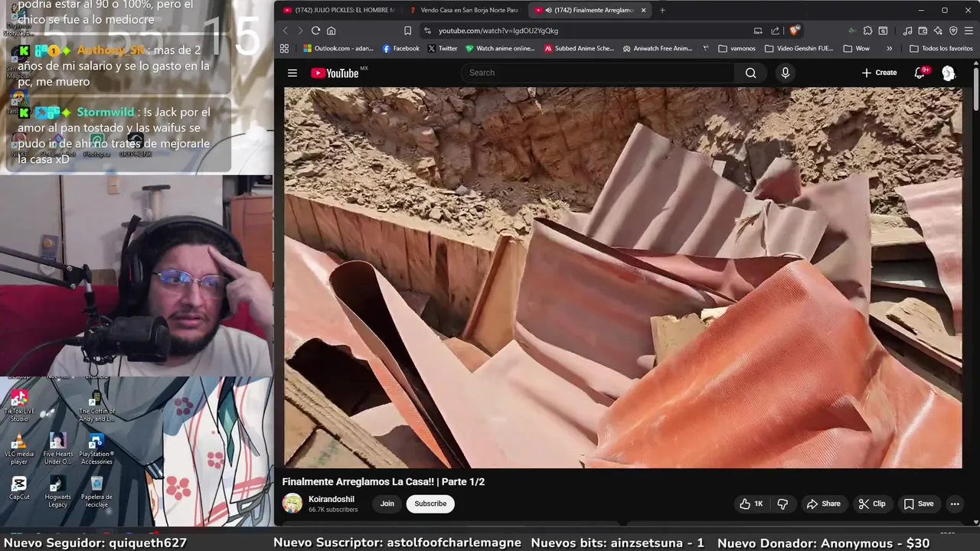Image resolution: width=980 pixels, height=551 pixels.
Task: Open The Coffin of Andy desktop shortcut
Action: point(96,406)
